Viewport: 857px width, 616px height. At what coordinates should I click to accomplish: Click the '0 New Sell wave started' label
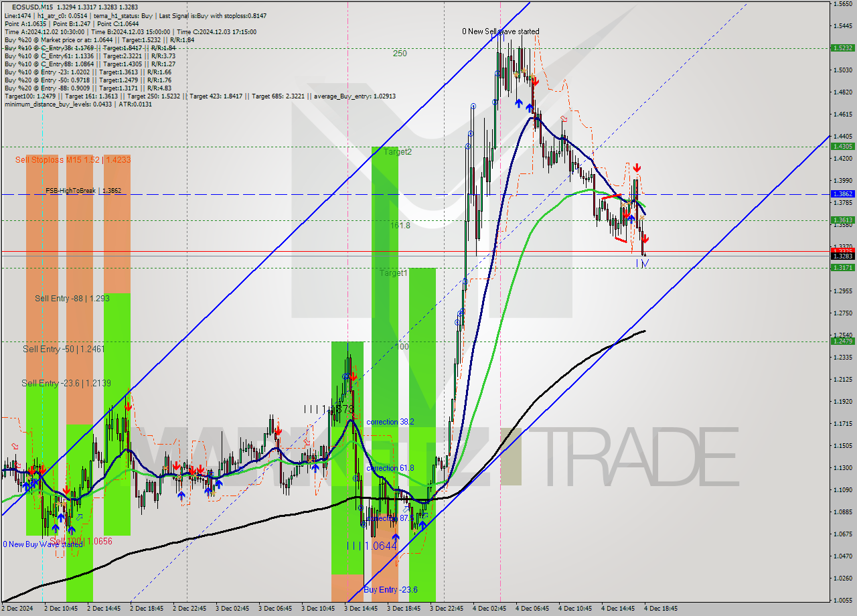500,31
